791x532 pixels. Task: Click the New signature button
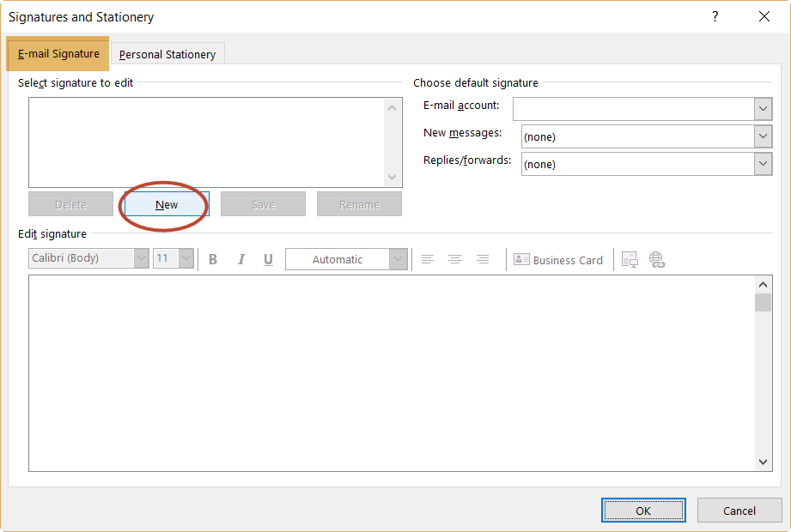coord(167,204)
